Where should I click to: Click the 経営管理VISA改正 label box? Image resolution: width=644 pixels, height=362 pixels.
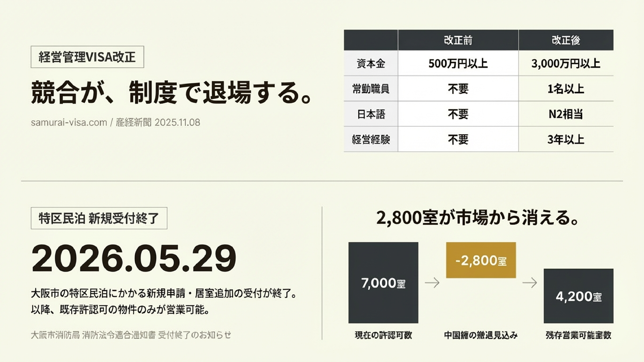[87, 57]
